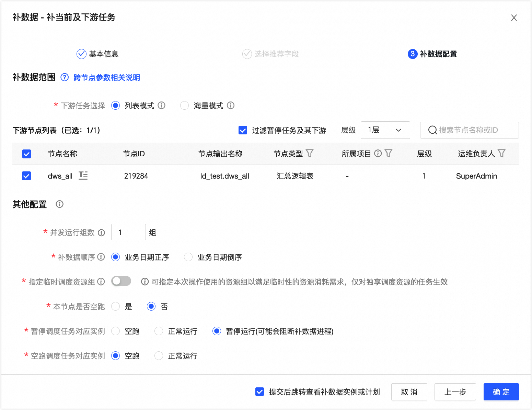Toggle 过滤暂停任务及其下游 checkbox

point(243,130)
